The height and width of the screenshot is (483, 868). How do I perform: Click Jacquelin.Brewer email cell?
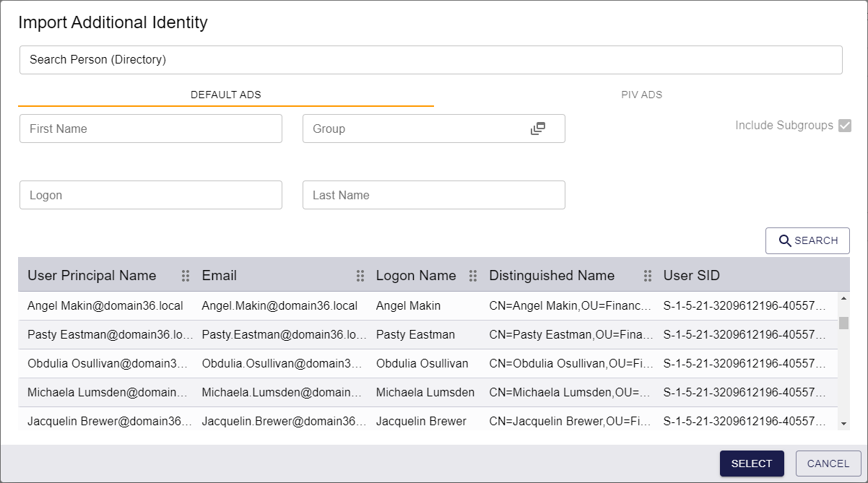click(x=285, y=422)
